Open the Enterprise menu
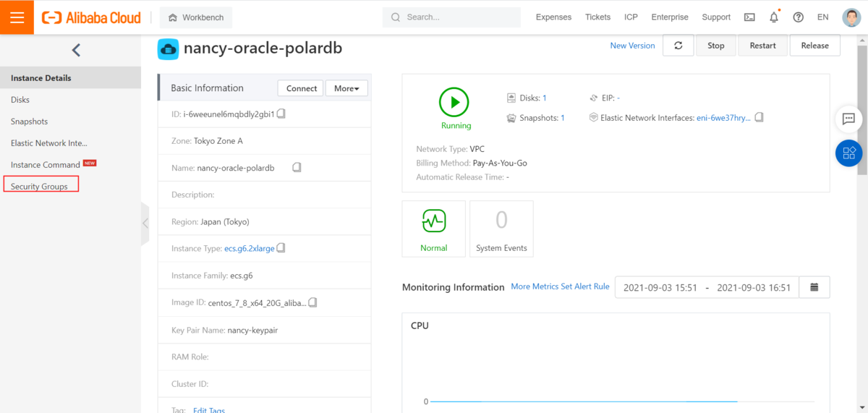Image resolution: width=868 pixels, height=413 pixels. pyautogui.click(x=670, y=17)
